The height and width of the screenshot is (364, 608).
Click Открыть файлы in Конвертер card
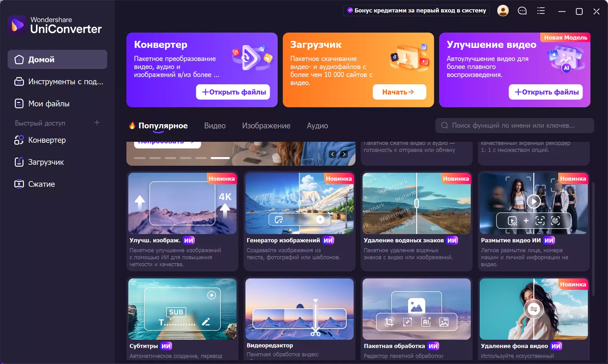(233, 92)
